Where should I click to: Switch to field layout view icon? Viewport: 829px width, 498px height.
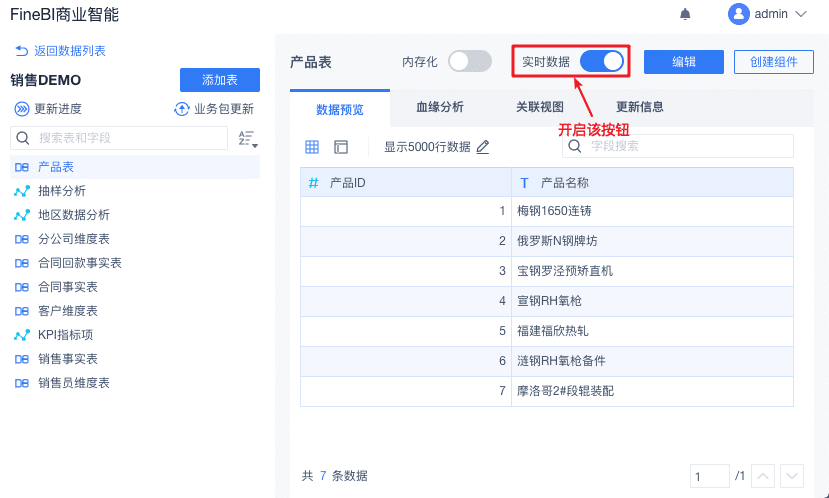point(341,147)
